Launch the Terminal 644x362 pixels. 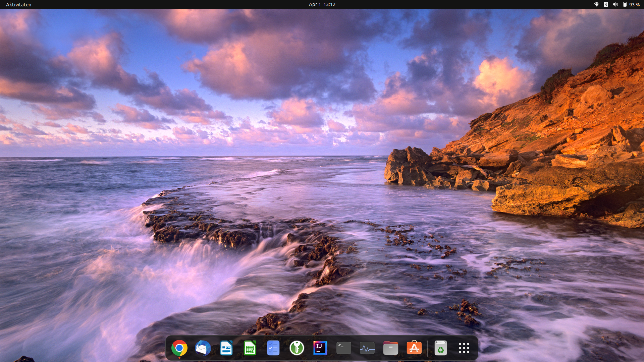point(344,348)
